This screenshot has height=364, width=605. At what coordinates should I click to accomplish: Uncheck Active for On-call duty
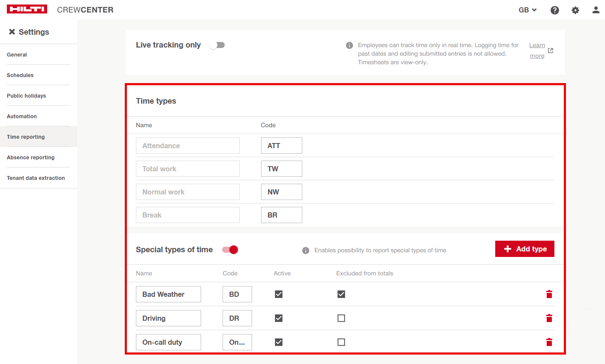pos(279,342)
